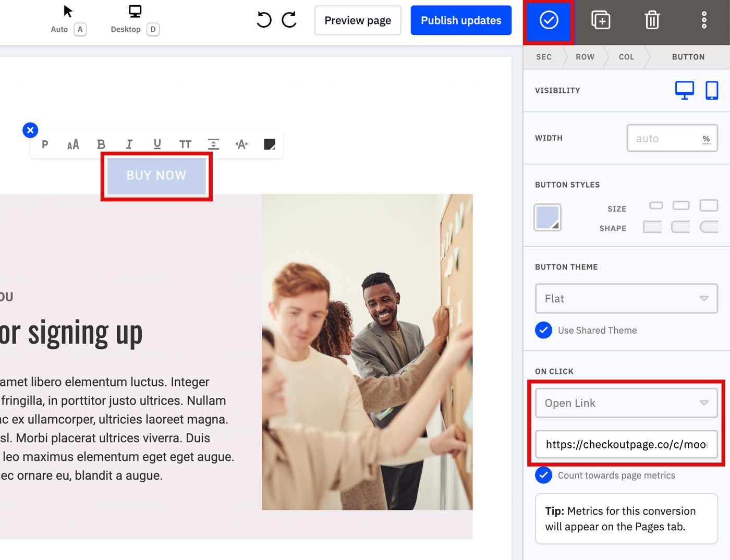Select the team photo on the page
730x560 pixels.
pyautogui.click(x=367, y=352)
